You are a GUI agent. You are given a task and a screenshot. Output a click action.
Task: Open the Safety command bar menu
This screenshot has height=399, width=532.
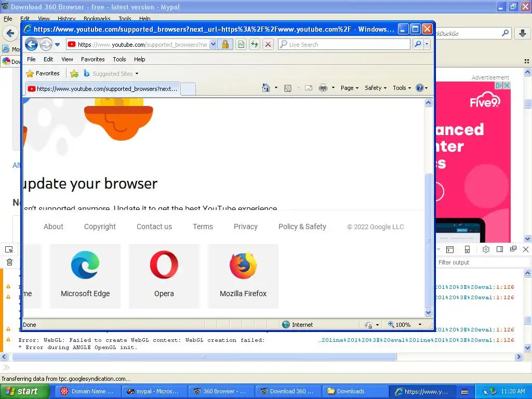pyautogui.click(x=375, y=88)
